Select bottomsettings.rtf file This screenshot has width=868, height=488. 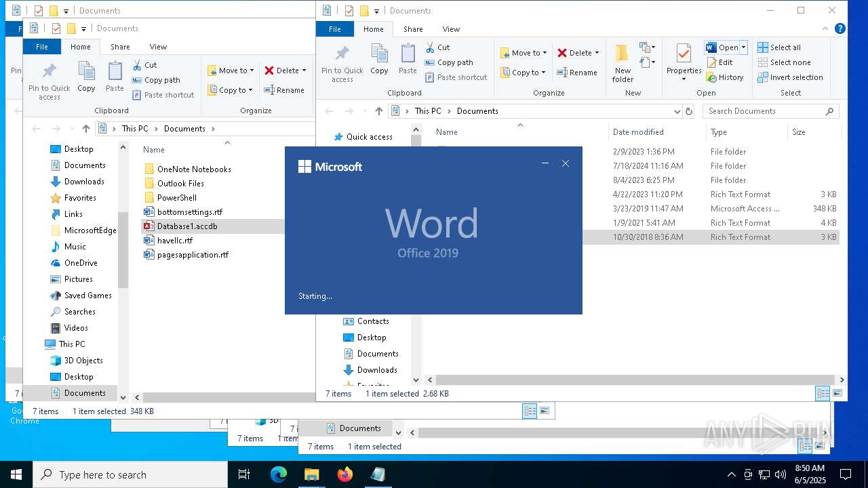(x=190, y=212)
